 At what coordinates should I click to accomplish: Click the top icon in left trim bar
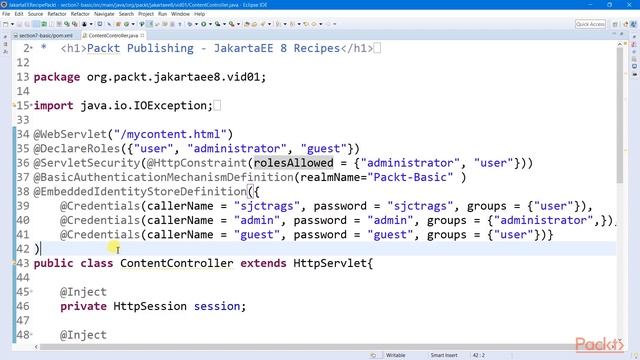[x=5, y=37]
